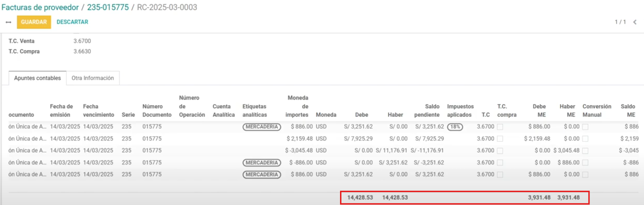Click the 18% tax tag badge
The width and height of the screenshot is (644, 205).
(455, 127)
